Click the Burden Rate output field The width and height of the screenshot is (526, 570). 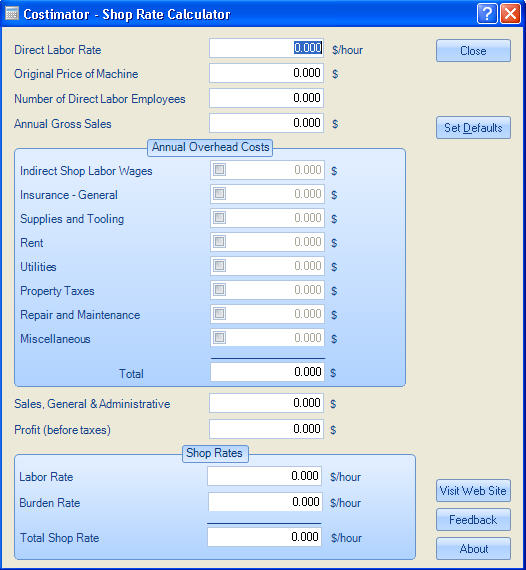265,502
